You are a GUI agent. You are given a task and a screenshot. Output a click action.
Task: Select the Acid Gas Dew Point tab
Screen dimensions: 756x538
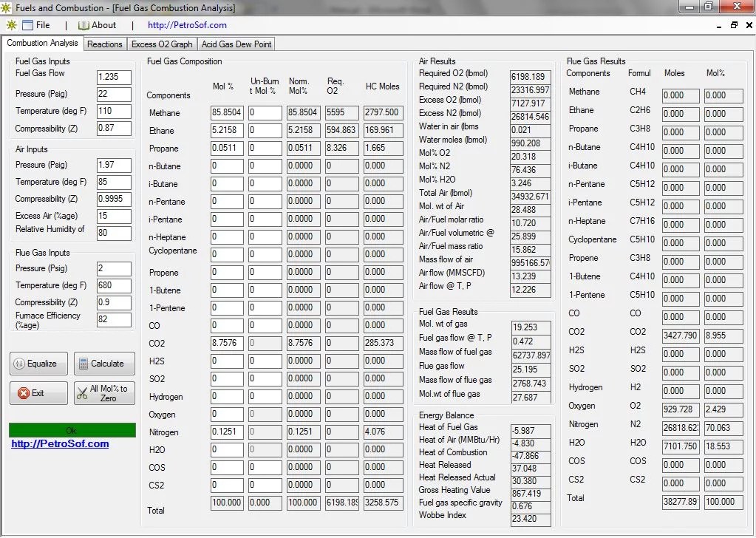point(236,44)
